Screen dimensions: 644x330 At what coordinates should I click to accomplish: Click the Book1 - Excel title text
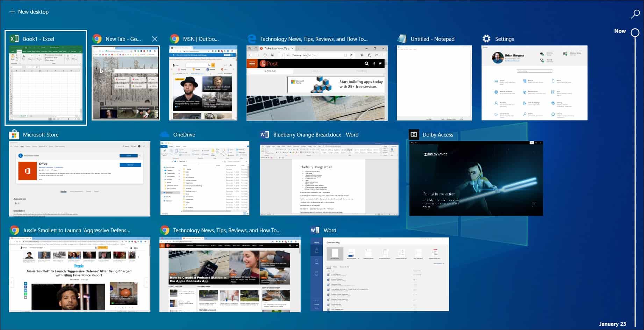point(38,39)
